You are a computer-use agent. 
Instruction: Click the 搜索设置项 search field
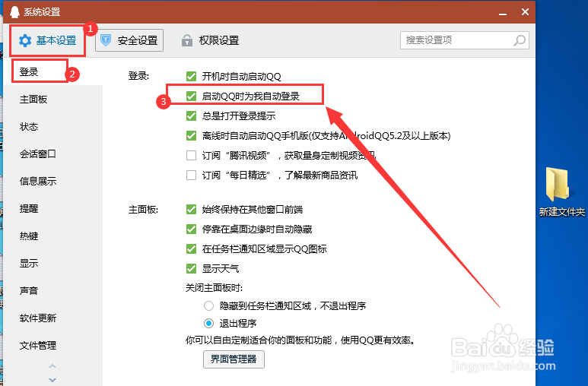[x=465, y=40]
